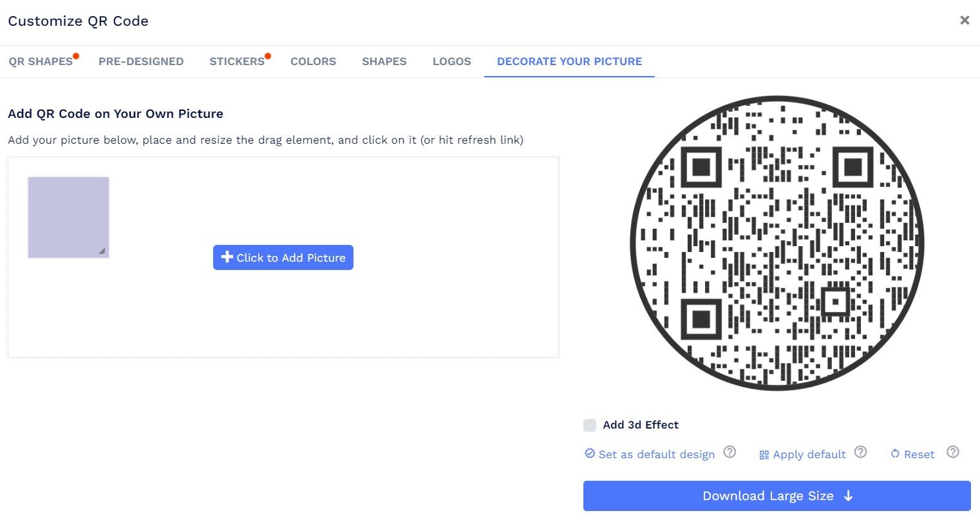Click help icon beside Set as default design
Image resolution: width=980 pixels, height=522 pixels.
(x=730, y=452)
